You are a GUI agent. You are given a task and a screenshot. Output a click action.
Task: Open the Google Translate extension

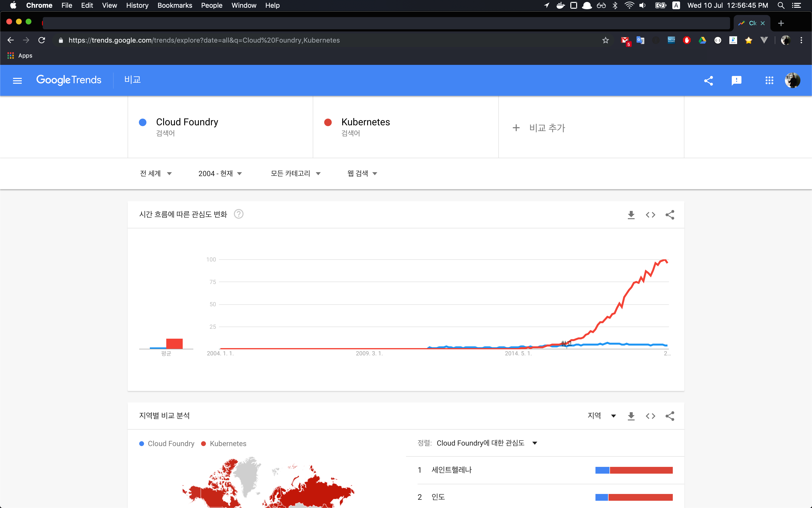point(640,40)
